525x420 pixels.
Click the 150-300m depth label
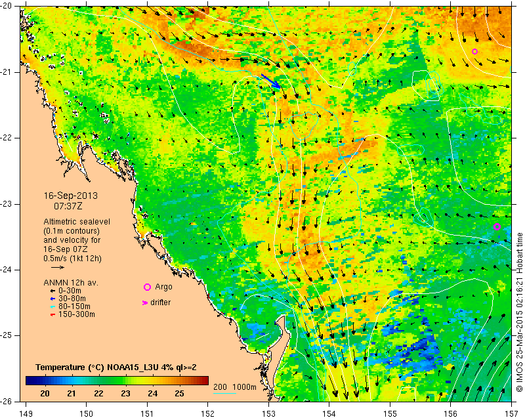[x=76, y=314]
